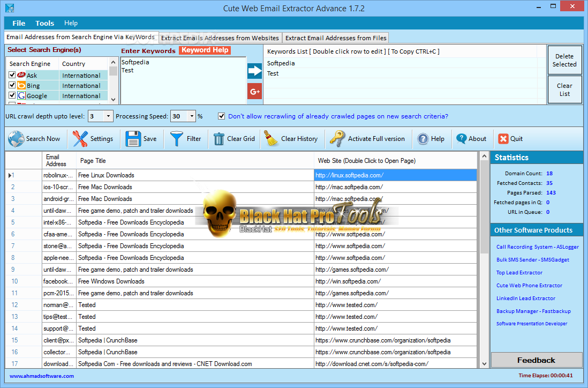Image resolution: width=588 pixels, height=388 pixels.
Task: Open the Help menu
Action: click(x=71, y=23)
